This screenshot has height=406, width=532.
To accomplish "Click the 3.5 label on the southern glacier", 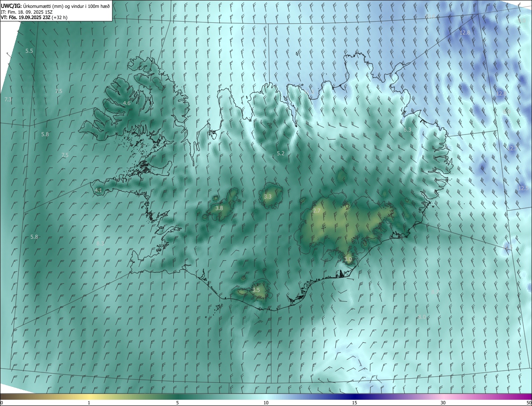I will (x=256, y=290).
